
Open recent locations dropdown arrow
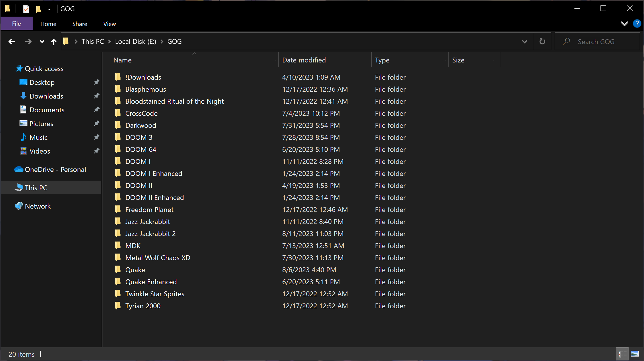(x=42, y=42)
